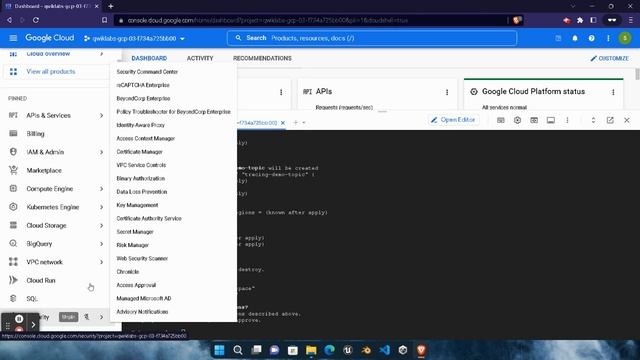Expand Compute Engine submenu
This screenshot has height=360, width=640.
coord(101,189)
